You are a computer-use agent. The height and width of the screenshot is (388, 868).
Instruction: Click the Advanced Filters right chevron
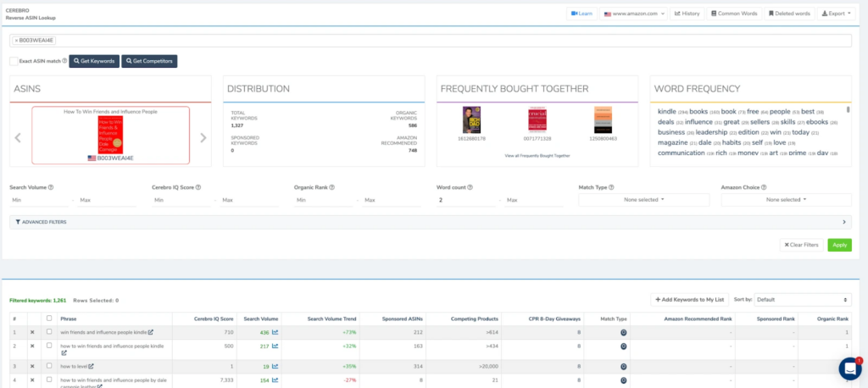844,222
